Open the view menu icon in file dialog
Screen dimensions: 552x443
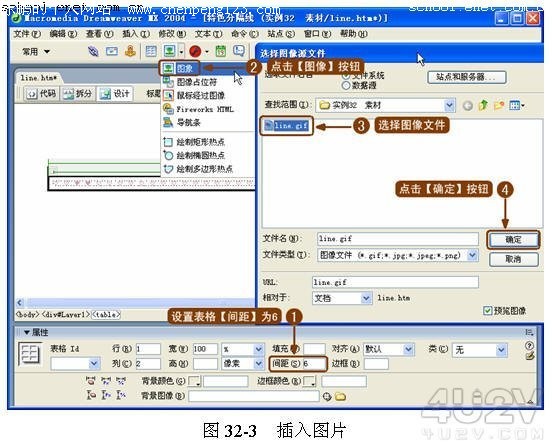pyautogui.click(x=517, y=105)
